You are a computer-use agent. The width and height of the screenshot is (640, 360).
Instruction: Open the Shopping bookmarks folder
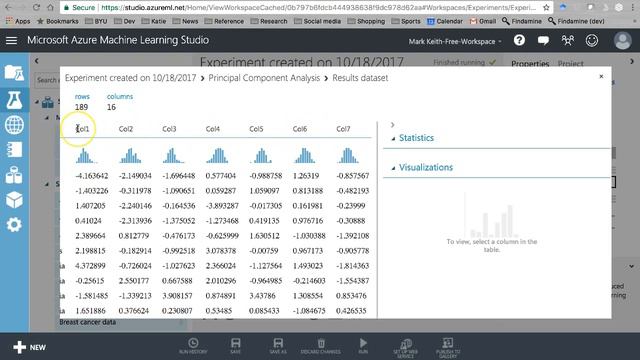pos(366,21)
